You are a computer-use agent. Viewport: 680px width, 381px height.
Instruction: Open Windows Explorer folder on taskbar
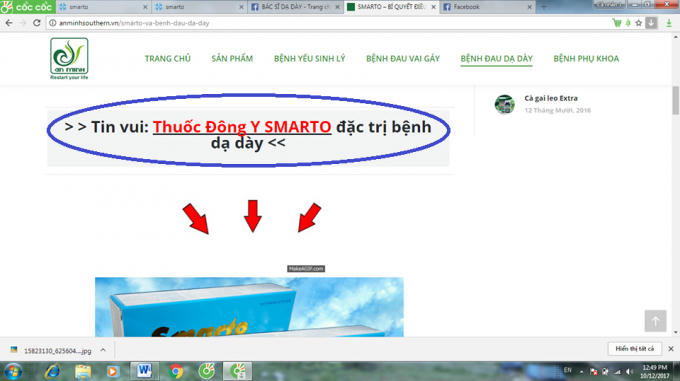83,371
